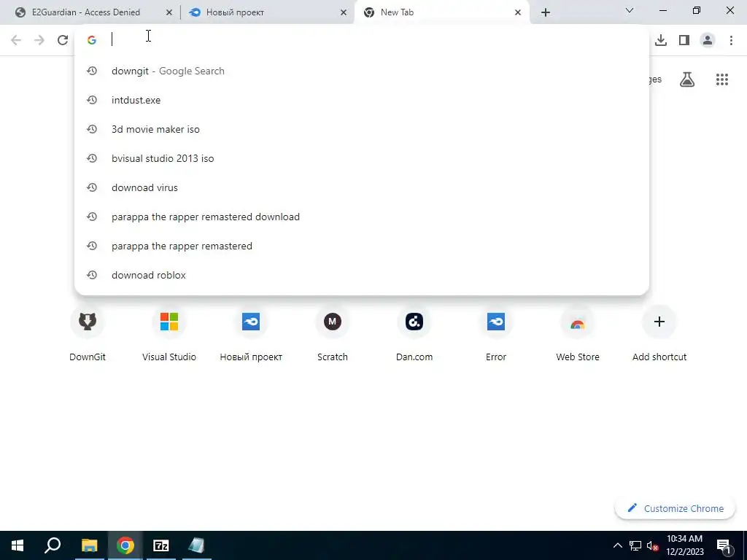Open Windows taskbar search
The image size is (747, 560).
click(53, 545)
